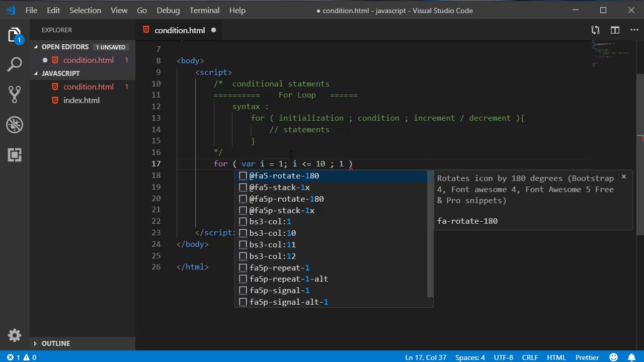This screenshot has height=362, width=644.
Task: Select snippet icon beside bs3-col:12
Action: (x=243, y=256)
